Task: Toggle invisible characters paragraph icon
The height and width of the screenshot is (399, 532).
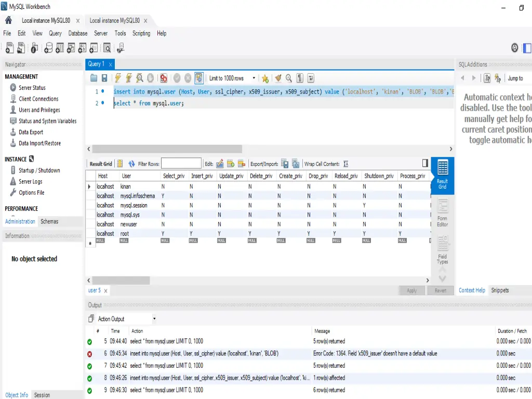Action: pos(300,78)
